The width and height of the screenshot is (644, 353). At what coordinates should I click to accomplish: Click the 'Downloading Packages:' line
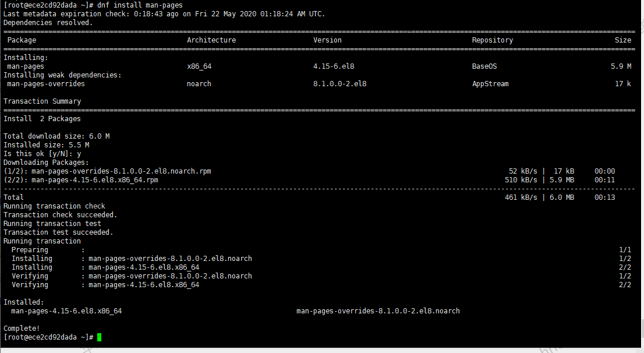coord(46,163)
